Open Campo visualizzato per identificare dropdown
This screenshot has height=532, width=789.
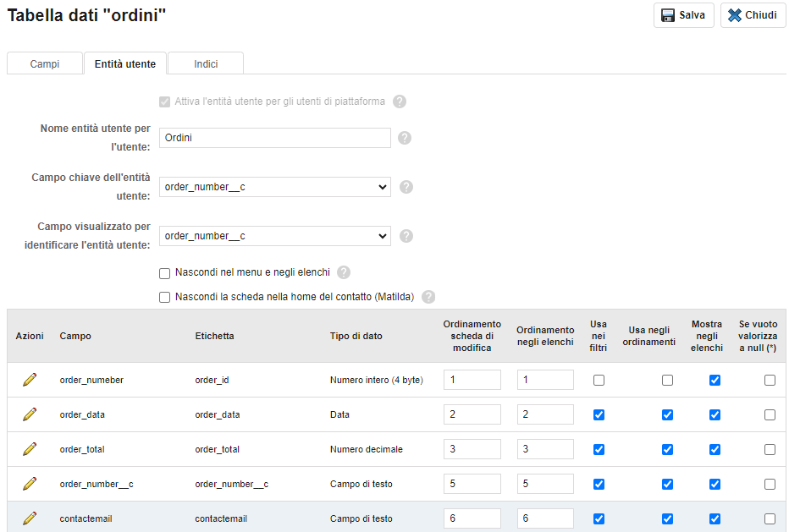(x=275, y=236)
